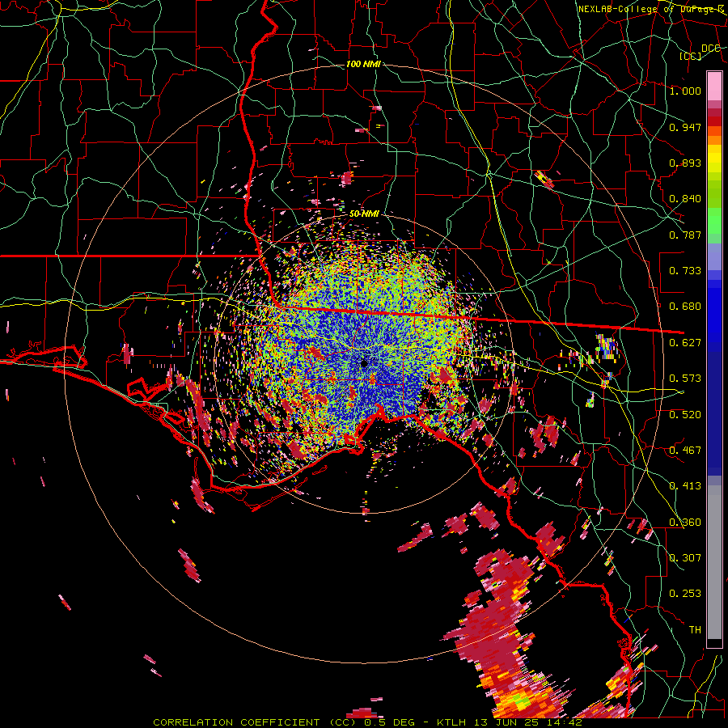Click the KTLH radar site black dot
This screenshot has height=728, width=728.
(x=364, y=363)
